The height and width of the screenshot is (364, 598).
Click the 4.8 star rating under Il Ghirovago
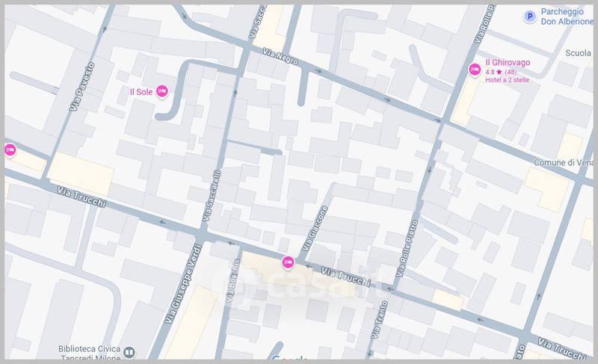pyautogui.click(x=505, y=72)
